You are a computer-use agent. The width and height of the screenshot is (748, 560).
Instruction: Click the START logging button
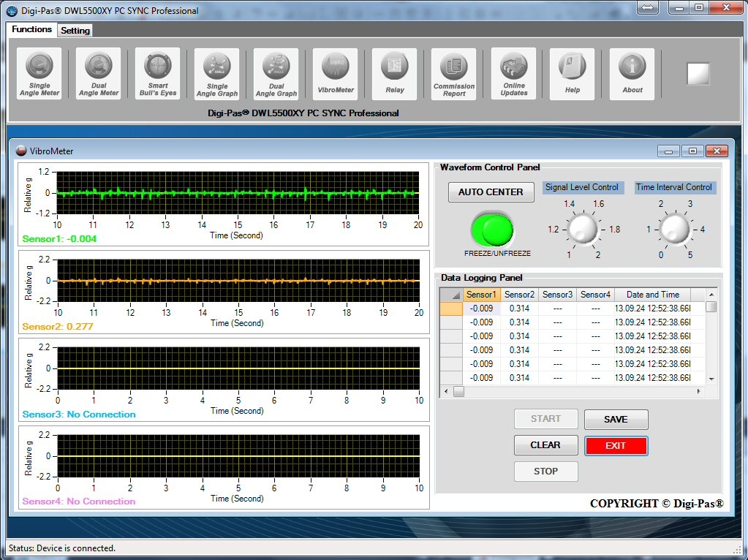tap(545, 419)
